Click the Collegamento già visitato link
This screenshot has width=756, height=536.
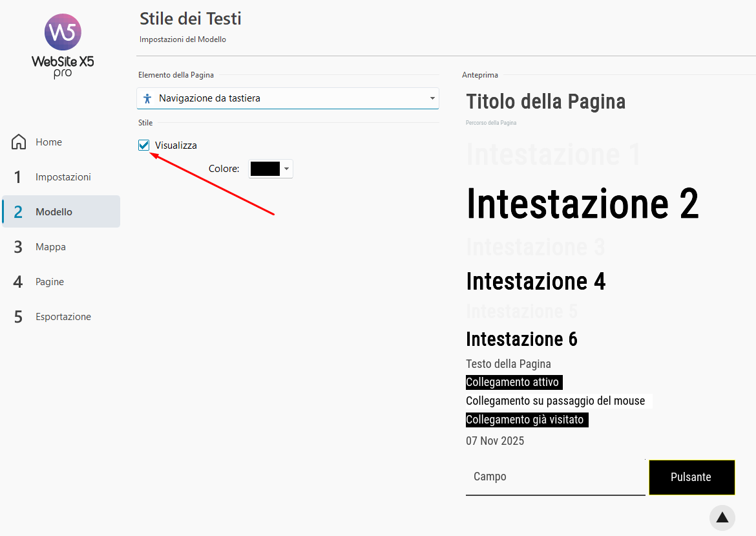click(525, 420)
